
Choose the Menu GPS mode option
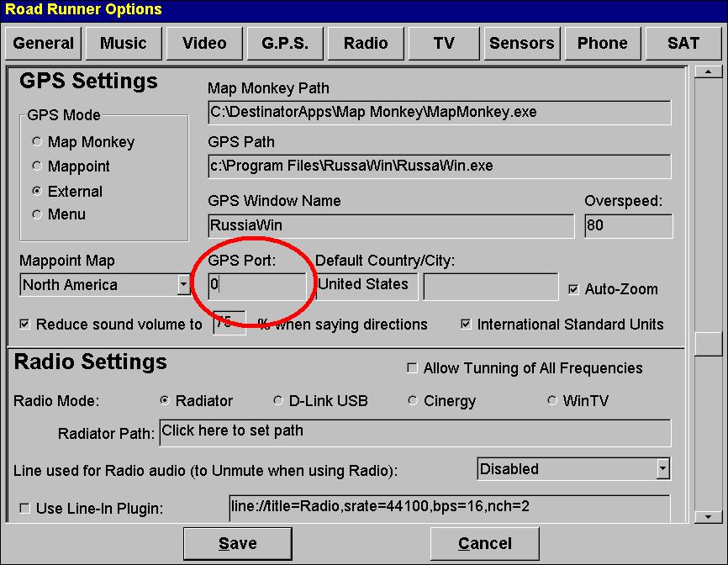37,214
